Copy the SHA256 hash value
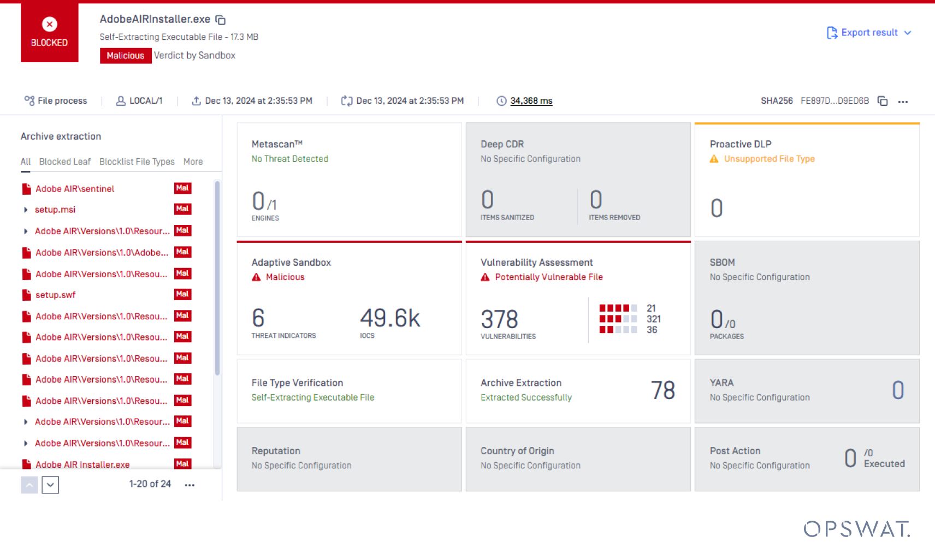 [x=882, y=101]
